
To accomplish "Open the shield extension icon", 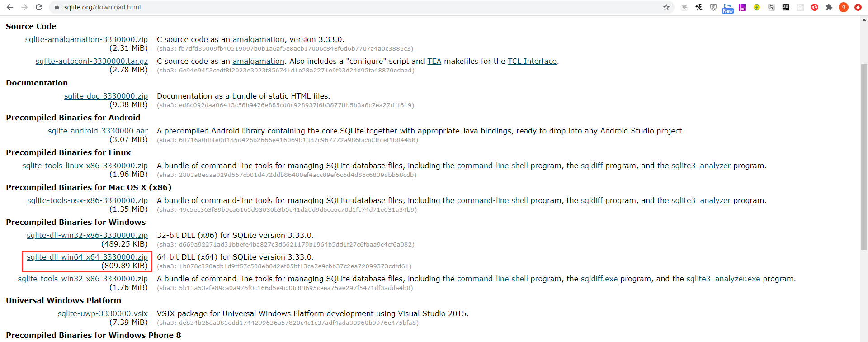I will click(713, 7).
